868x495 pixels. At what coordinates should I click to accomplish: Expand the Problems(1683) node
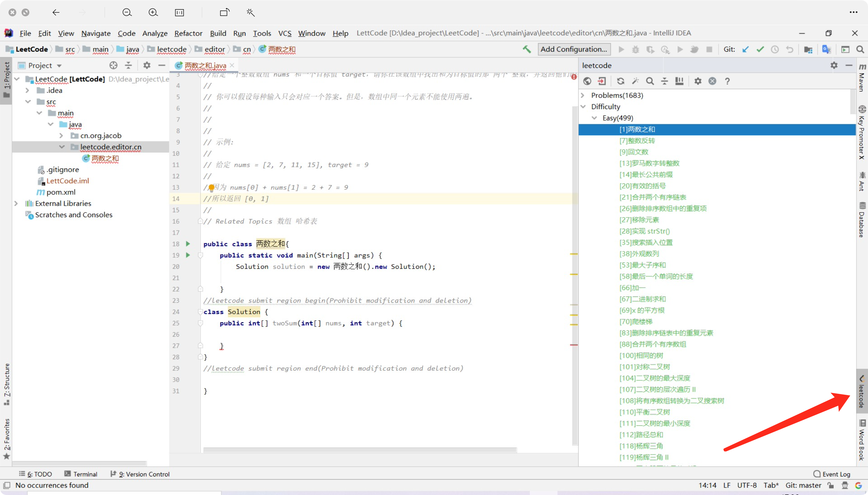pos(582,95)
